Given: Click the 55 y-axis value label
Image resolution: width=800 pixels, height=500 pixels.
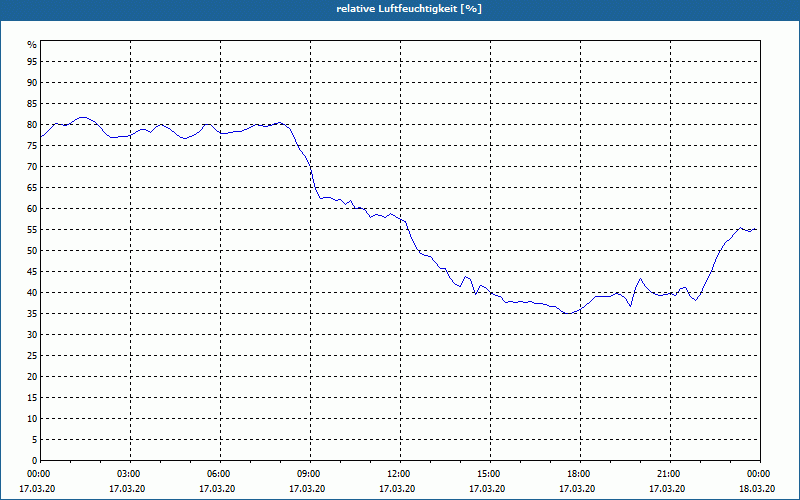Looking at the screenshot, I should [32, 230].
